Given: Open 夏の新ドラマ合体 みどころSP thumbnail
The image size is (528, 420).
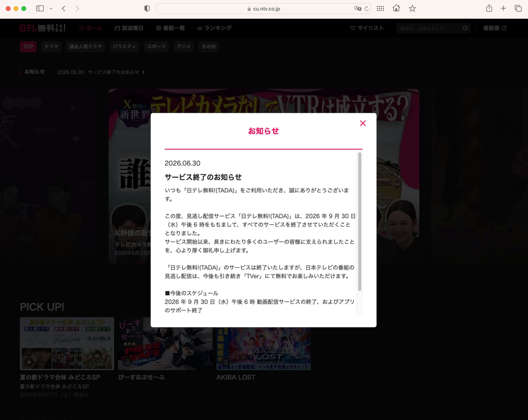Looking at the screenshot, I should [x=67, y=343].
